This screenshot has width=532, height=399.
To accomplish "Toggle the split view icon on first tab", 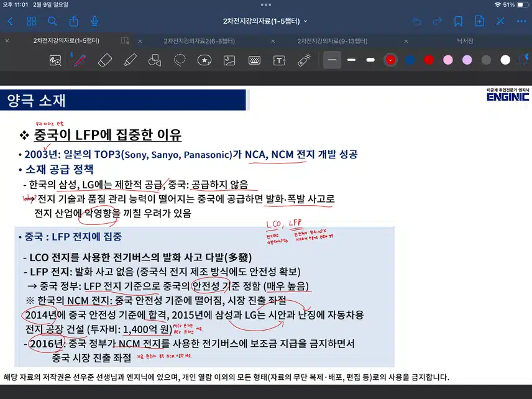I will [125, 41].
